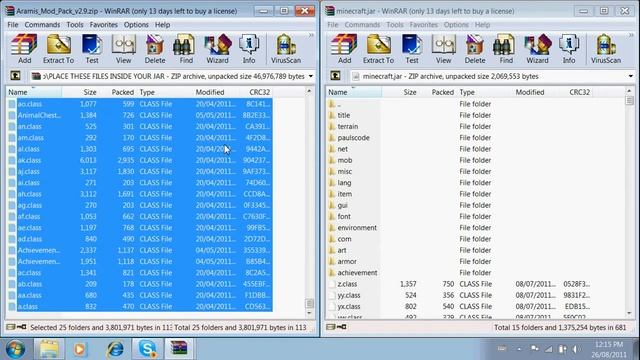Expand toolbar overflow chevron in Aramis_Mod_Pack window

point(311,36)
